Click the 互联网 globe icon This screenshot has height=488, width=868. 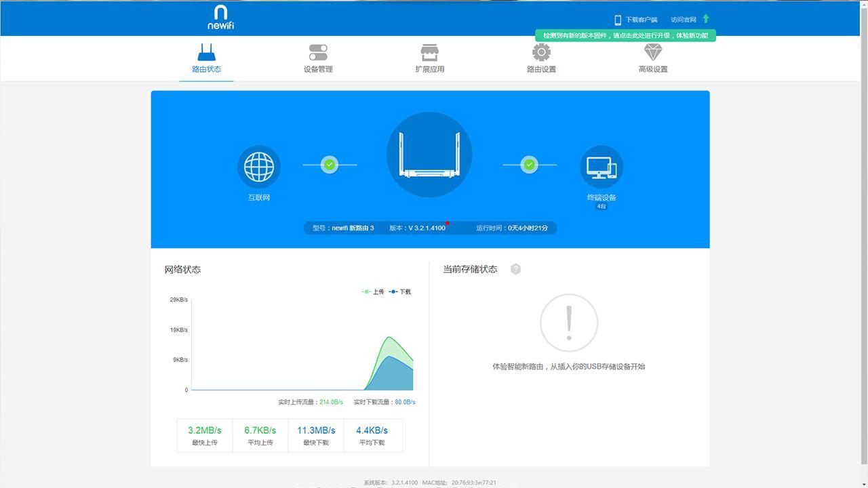(x=259, y=167)
